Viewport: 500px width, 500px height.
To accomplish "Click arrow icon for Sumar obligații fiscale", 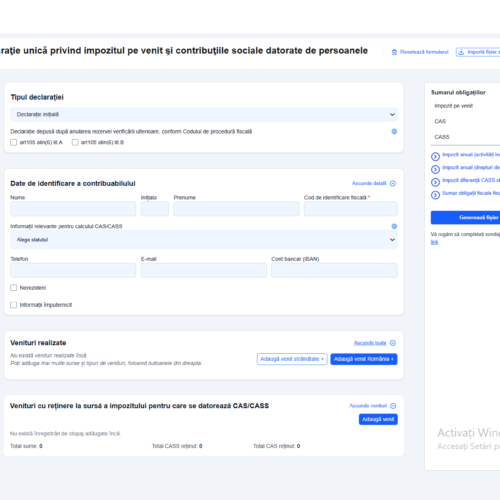I will pyautogui.click(x=435, y=195).
